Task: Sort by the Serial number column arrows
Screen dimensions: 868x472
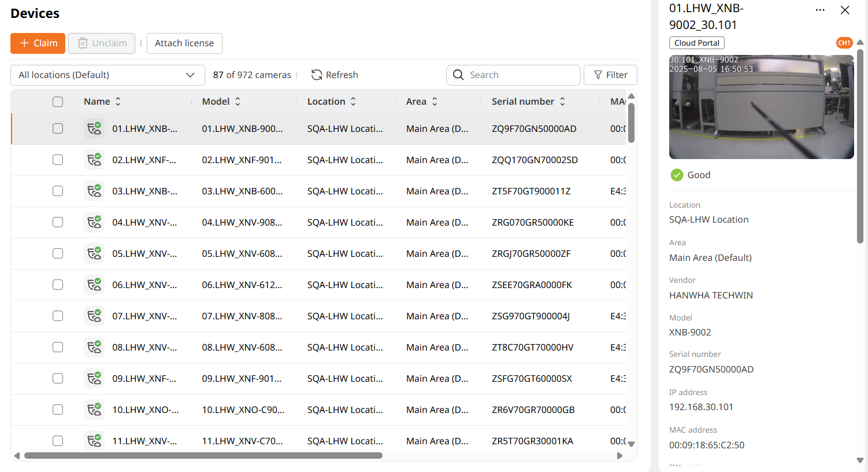Action: click(x=562, y=101)
